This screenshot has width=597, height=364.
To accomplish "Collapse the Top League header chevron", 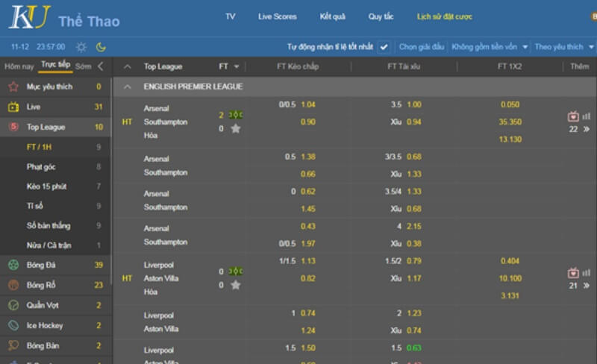I will [128, 66].
